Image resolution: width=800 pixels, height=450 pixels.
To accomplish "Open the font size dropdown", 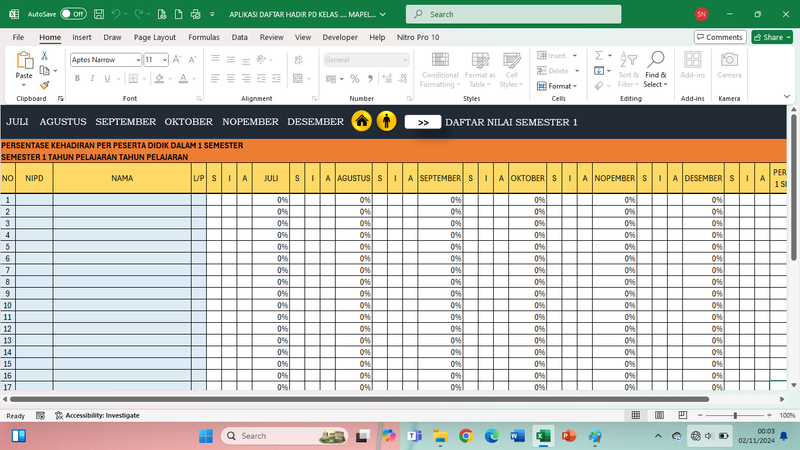I will (164, 60).
